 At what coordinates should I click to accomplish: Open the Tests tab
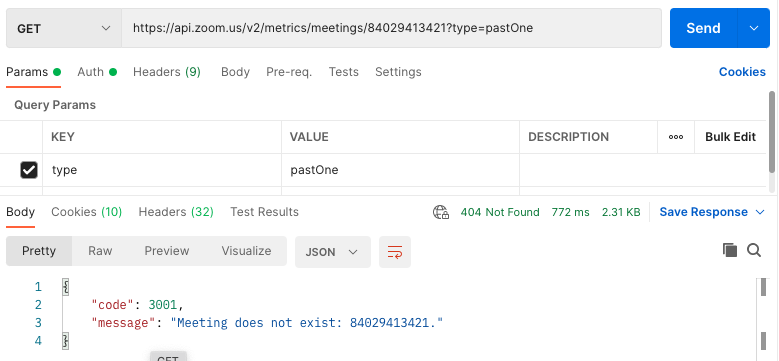[x=343, y=72]
